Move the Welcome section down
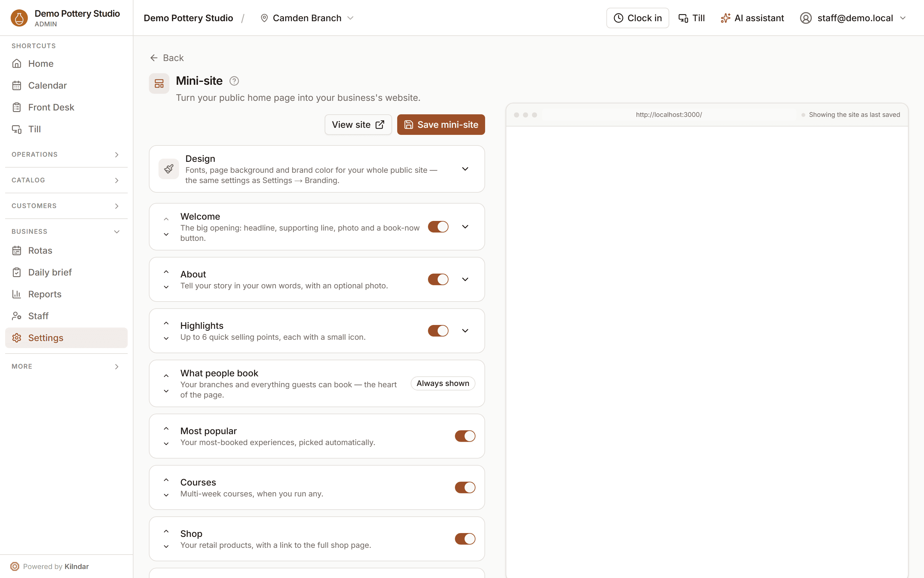Screen dimensions: 924x578 (166, 234)
